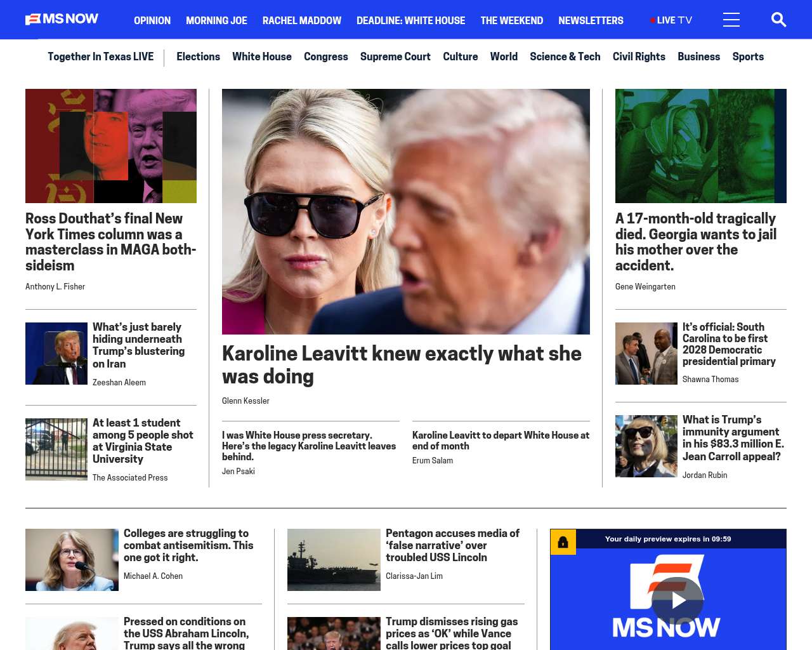Read Trump dismisses rising gas prices story
Image resolution: width=812 pixels, height=650 pixels.
tap(452, 633)
